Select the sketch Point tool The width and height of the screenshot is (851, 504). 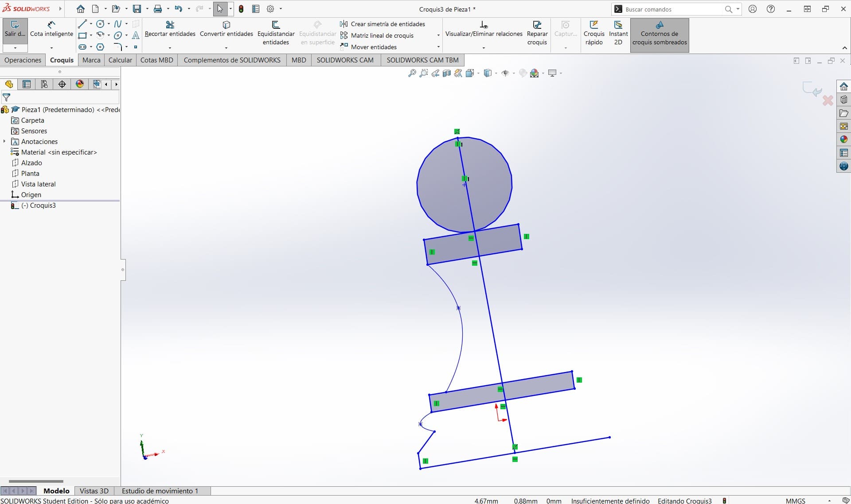(x=136, y=47)
